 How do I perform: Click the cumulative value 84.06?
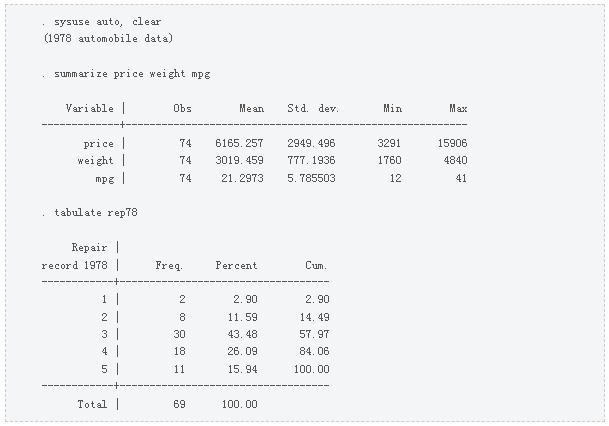tap(314, 351)
